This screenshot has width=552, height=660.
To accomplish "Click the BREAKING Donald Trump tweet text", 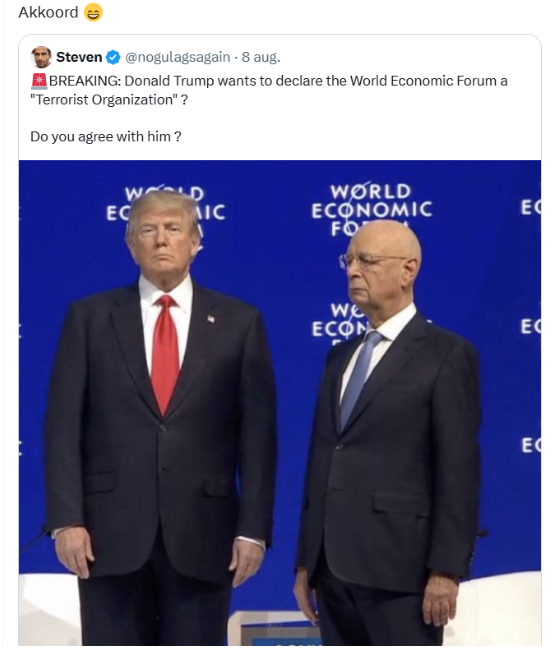I will tap(269, 90).
